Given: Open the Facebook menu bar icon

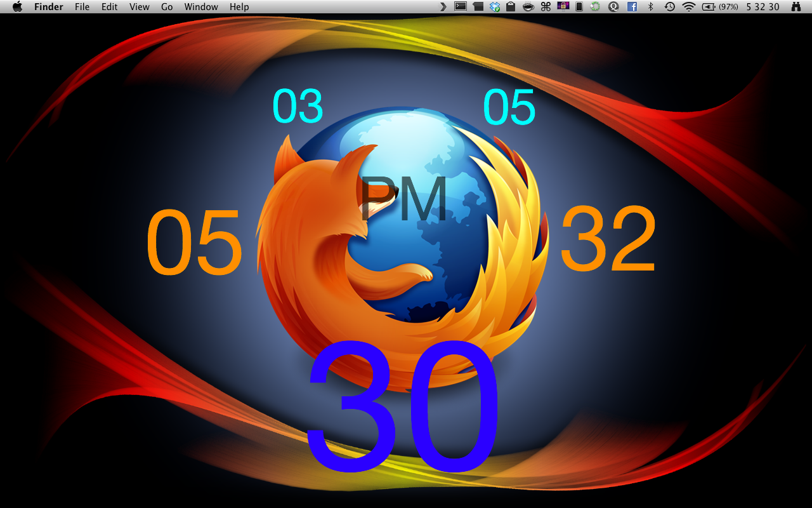Looking at the screenshot, I should (x=632, y=7).
